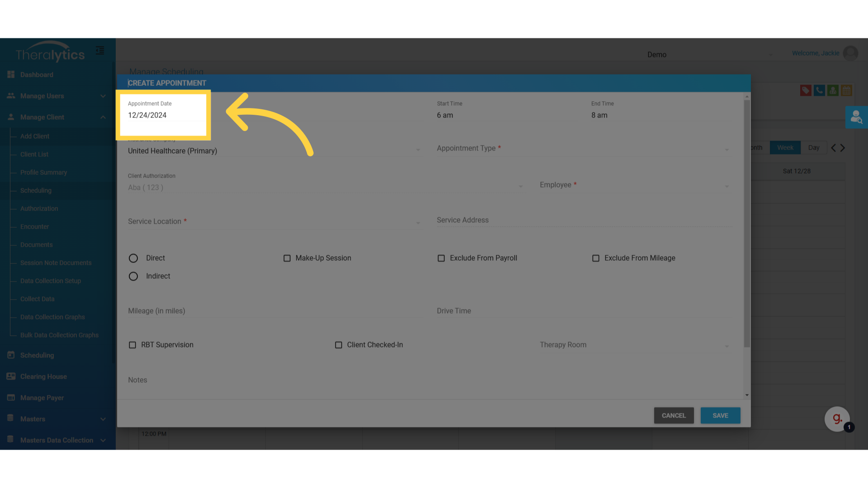Collapse the sidebar menu toggle icon
Image resolution: width=868 pixels, height=488 pixels.
[x=100, y=51]
